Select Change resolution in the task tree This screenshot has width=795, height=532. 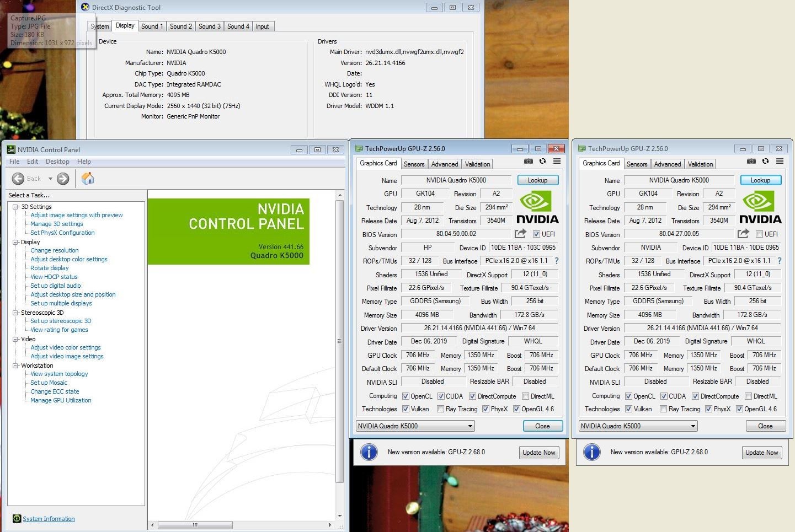click(x=54, y=250)
